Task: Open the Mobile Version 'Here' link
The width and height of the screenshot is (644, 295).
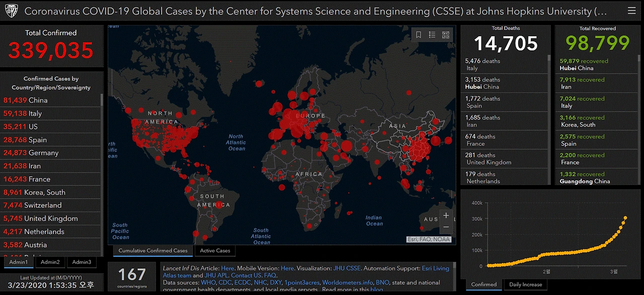Action: tap(287, 268)
